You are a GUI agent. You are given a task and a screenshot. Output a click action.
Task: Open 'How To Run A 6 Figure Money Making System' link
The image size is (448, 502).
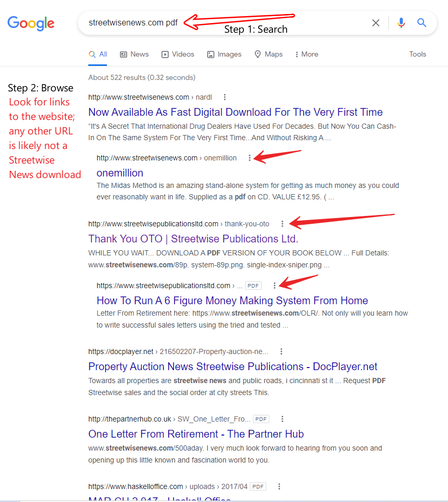[x=232, y=301]
